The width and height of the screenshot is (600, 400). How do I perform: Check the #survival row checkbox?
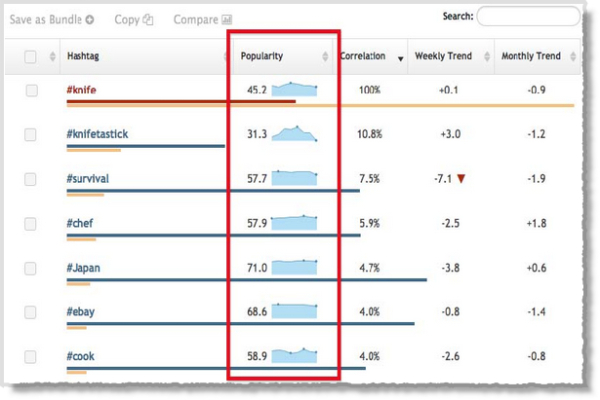tap(30, 179)
